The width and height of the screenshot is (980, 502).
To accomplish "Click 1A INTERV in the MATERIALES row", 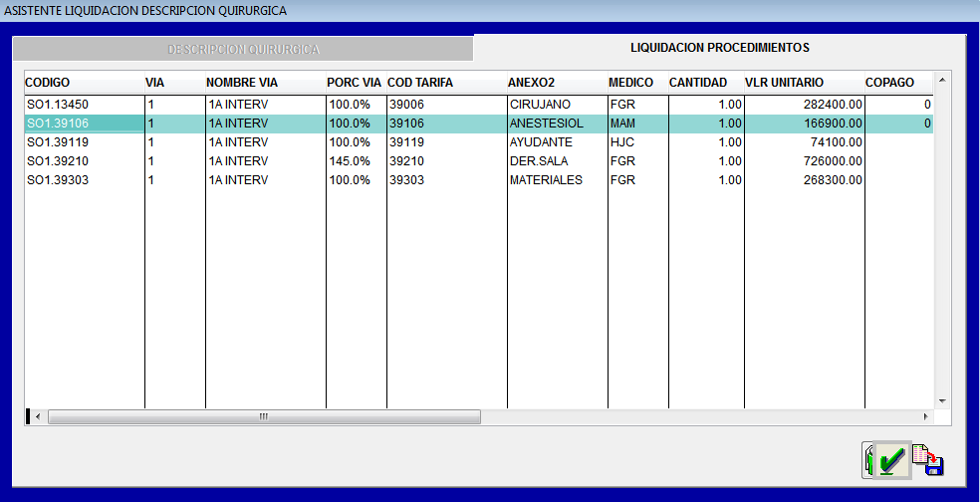I will [x=266, y=180].
